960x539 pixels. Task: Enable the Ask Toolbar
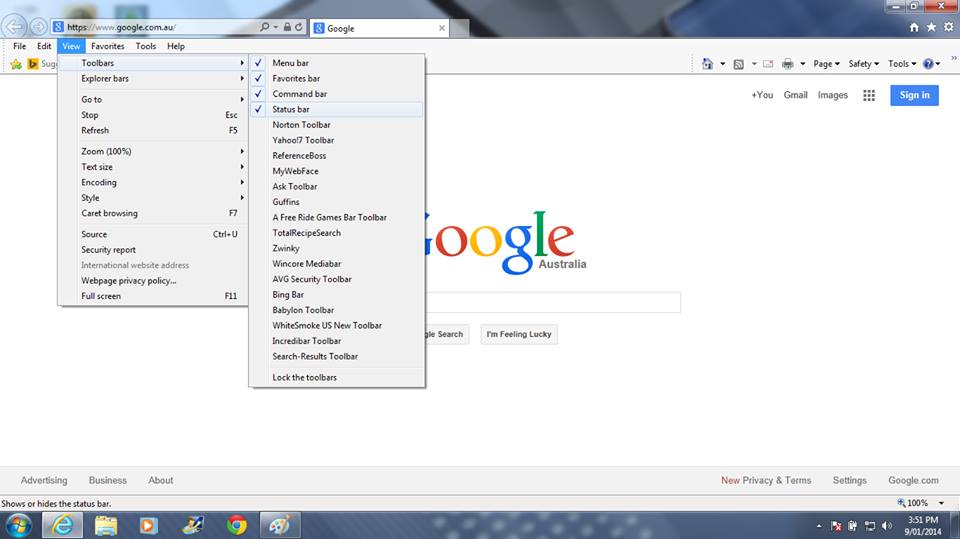point(336,187)
